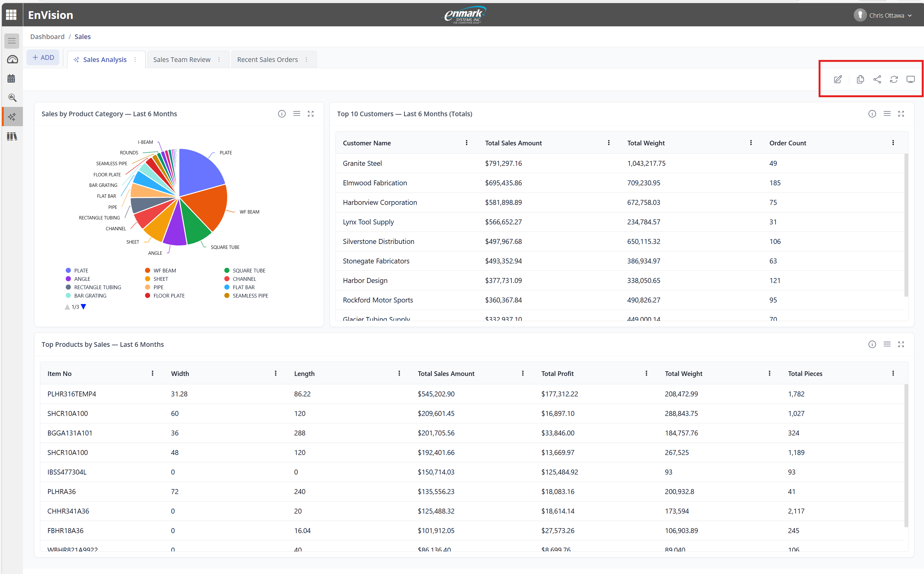Screen dimensions: 924x574
Task: Toggle WF BEAM legend item
Action: pyautogui.click(x=160, y=270)
